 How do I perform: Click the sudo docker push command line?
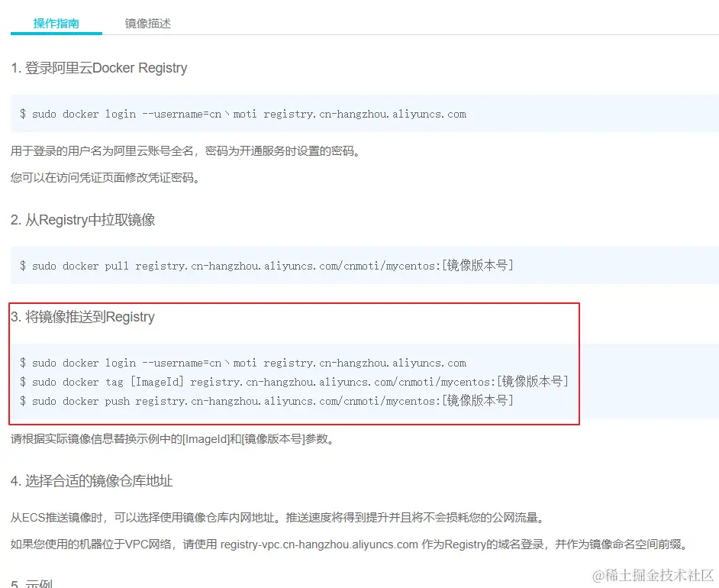click(266, 400)
